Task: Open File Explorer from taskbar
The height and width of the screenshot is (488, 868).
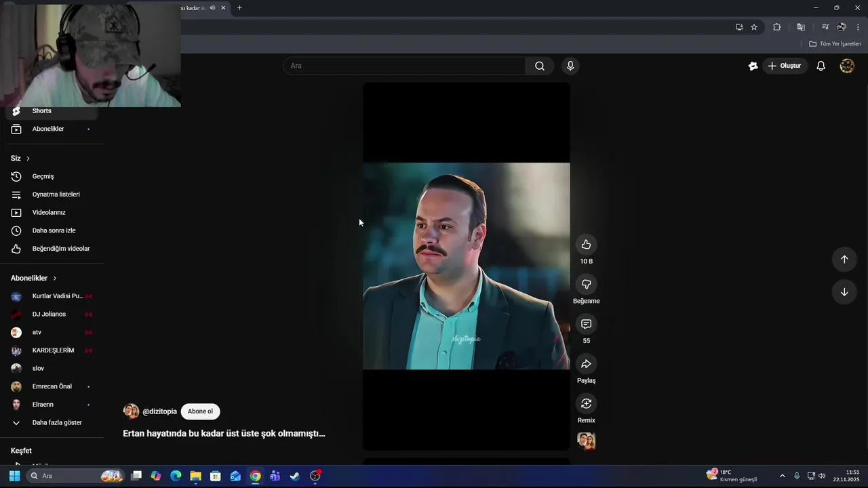Action: [195, 476]
